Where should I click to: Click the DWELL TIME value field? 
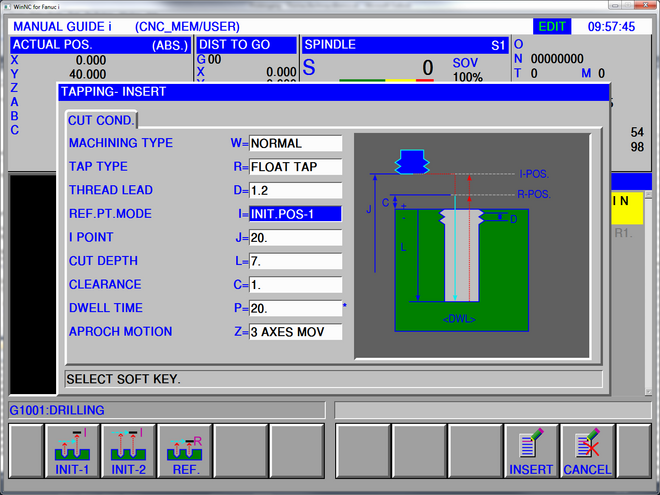(295, 308)
